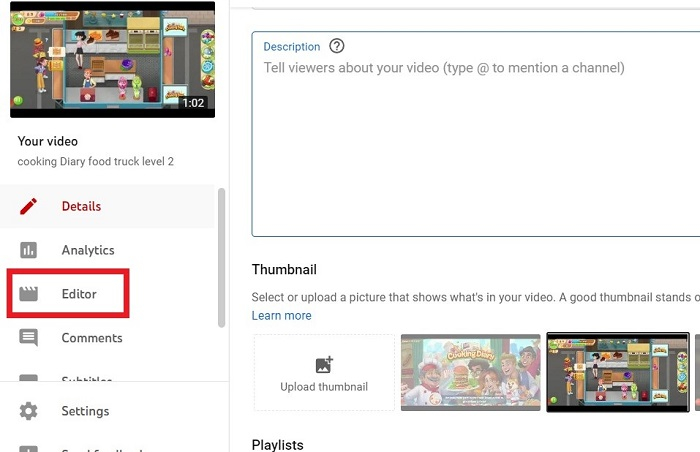Open the Editor section
700x452 pixels.
79,294
